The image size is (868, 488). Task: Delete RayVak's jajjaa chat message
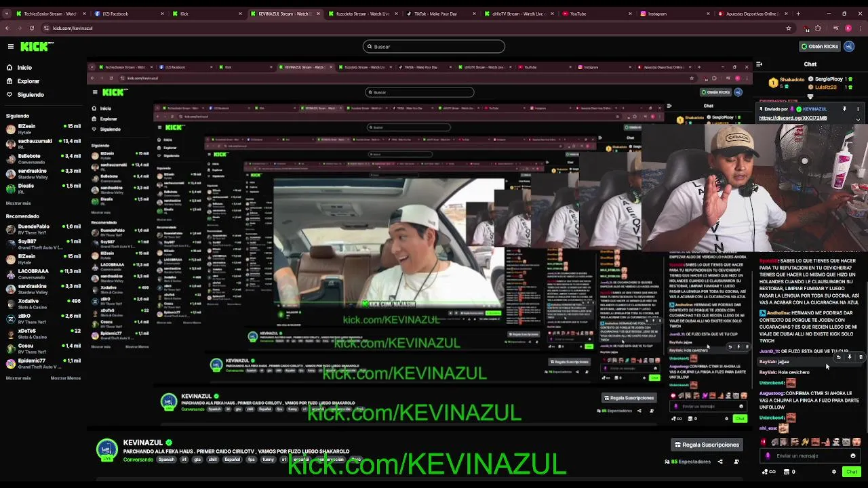(x=861, y=357)
